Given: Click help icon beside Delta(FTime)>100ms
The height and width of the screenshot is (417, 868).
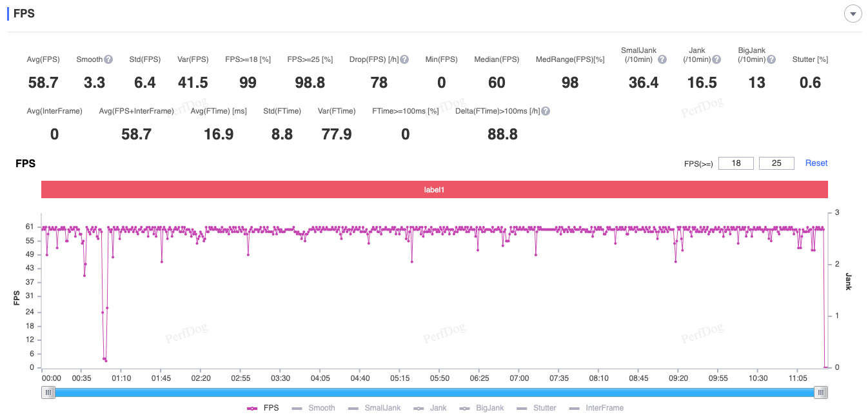Looking at the screenshot, I should [x=546, y=111].
